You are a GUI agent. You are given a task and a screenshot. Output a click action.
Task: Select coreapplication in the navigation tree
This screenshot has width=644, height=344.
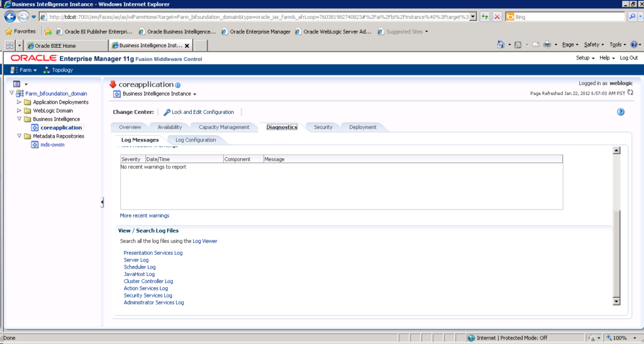[x=61, y=128]
